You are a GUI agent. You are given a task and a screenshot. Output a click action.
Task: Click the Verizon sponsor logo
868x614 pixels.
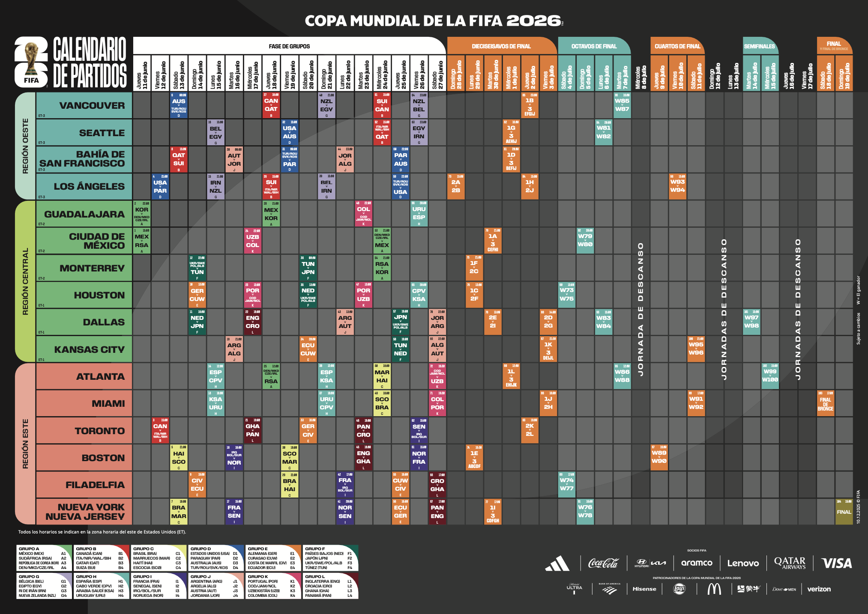coord(819,589)
